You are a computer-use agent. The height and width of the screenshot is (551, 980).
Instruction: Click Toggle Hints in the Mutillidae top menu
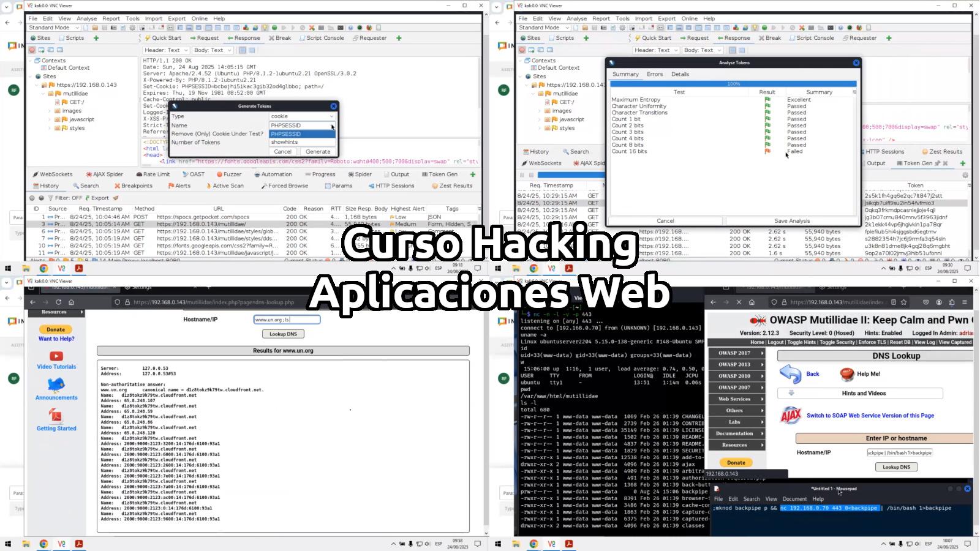pos(801,342)
